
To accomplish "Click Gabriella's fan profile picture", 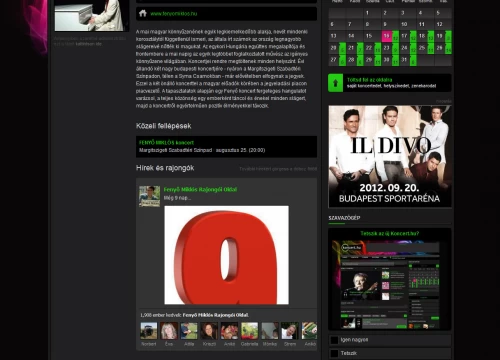I will 249,331.
